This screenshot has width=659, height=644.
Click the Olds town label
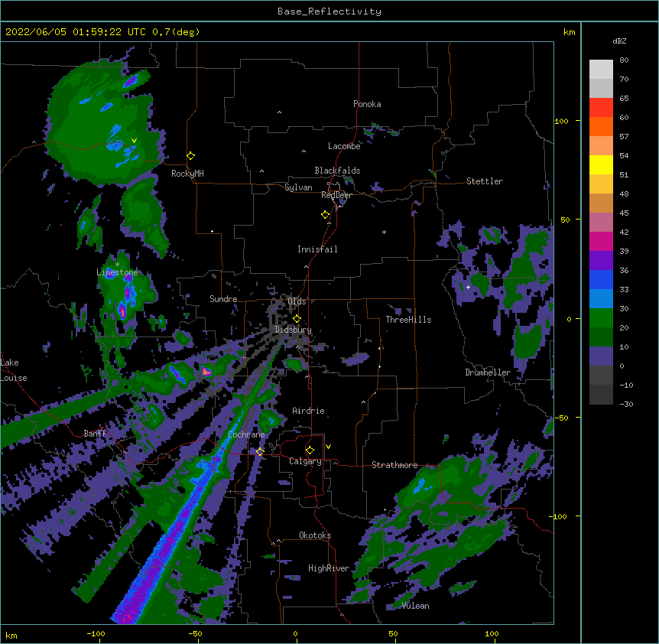297,301
